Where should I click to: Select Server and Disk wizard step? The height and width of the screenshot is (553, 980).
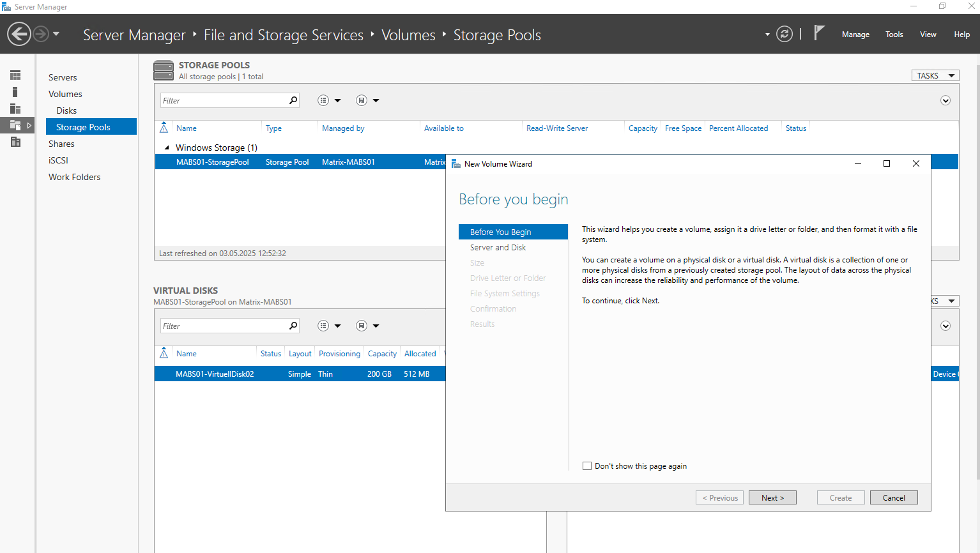coord(498,247)
